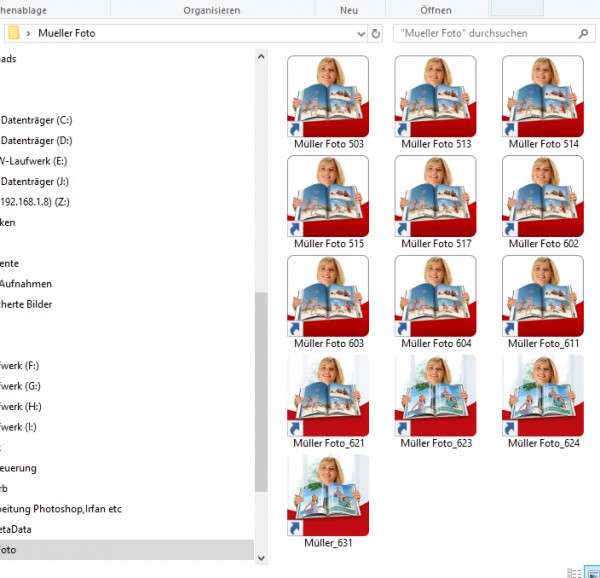Click the navigation pane scrollbar thumb
600x578 pixels.
261,390
